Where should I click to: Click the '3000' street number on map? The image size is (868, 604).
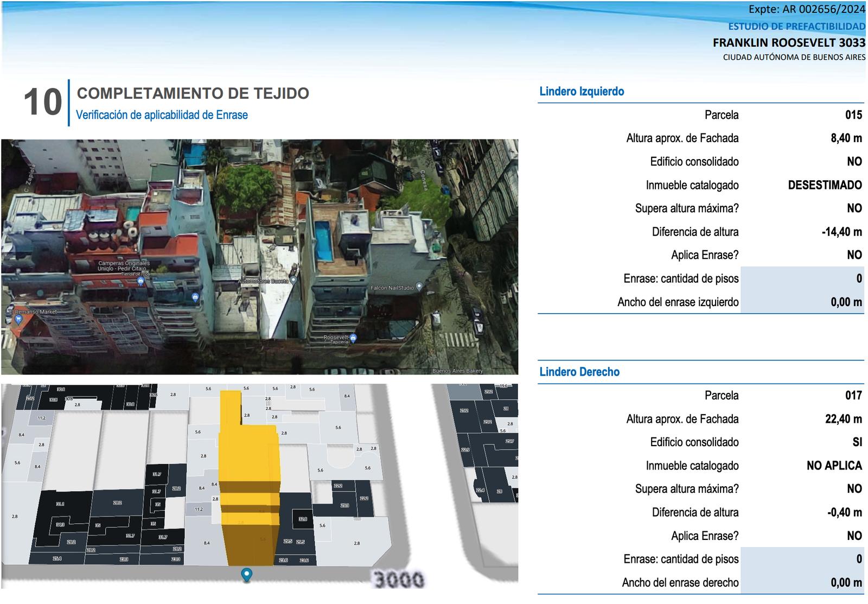[x=399, y=580]
